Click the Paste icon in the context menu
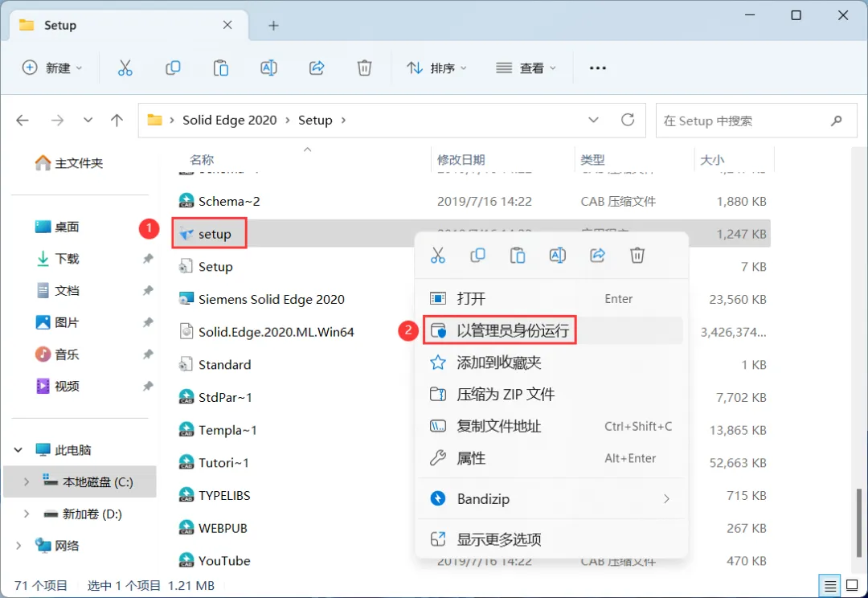The image size is (868, 598). click(x=518, y=256)
